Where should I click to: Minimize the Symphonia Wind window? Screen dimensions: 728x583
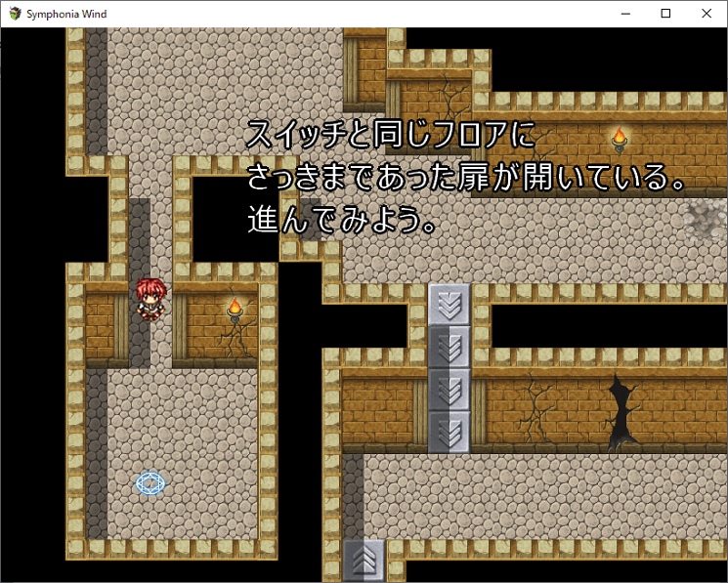click(625, 14)
